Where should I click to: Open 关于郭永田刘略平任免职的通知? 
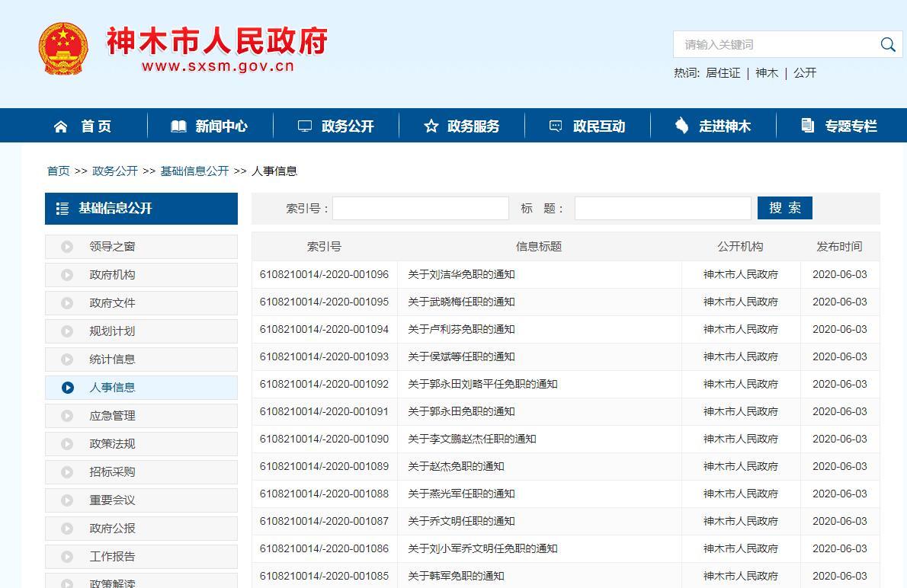(483, 385)
